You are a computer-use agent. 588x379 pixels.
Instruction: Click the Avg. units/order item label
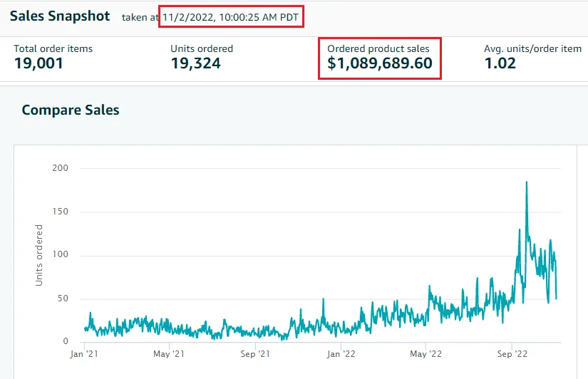[x=533, y=48]
